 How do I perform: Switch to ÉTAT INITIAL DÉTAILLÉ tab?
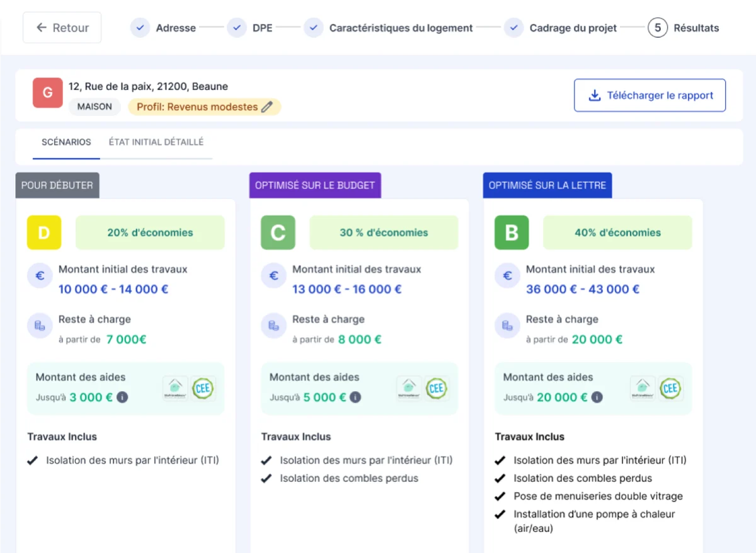point(156,142)
